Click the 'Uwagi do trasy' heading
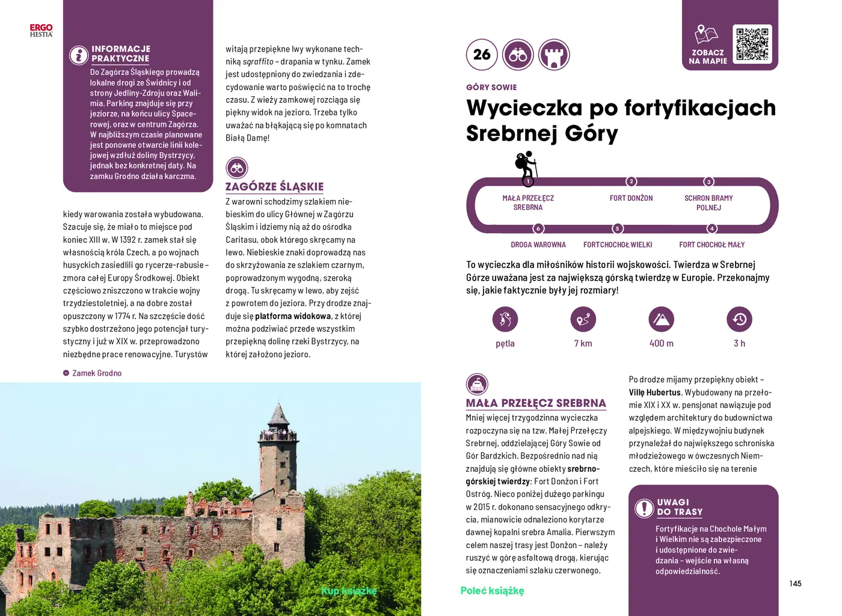Screen dimensions: 842x616 pos(680,507)
